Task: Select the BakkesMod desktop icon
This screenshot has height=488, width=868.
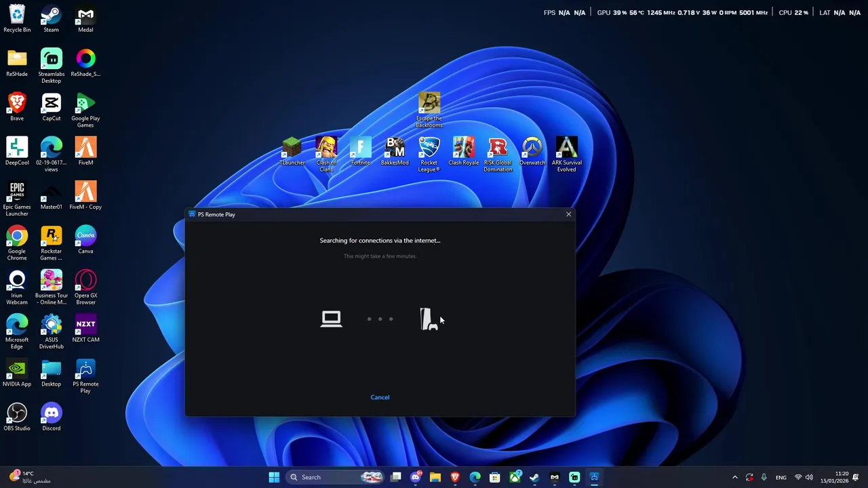Action: (395, 152)
